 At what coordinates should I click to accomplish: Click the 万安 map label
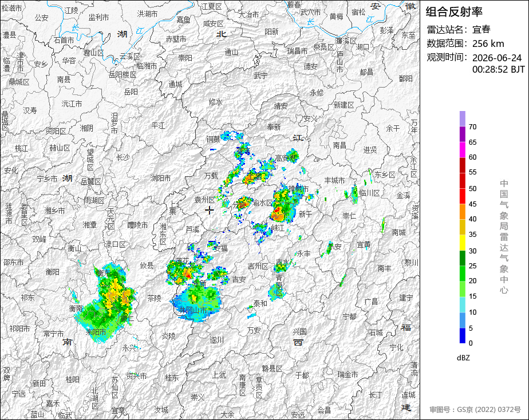pos(254,330)
